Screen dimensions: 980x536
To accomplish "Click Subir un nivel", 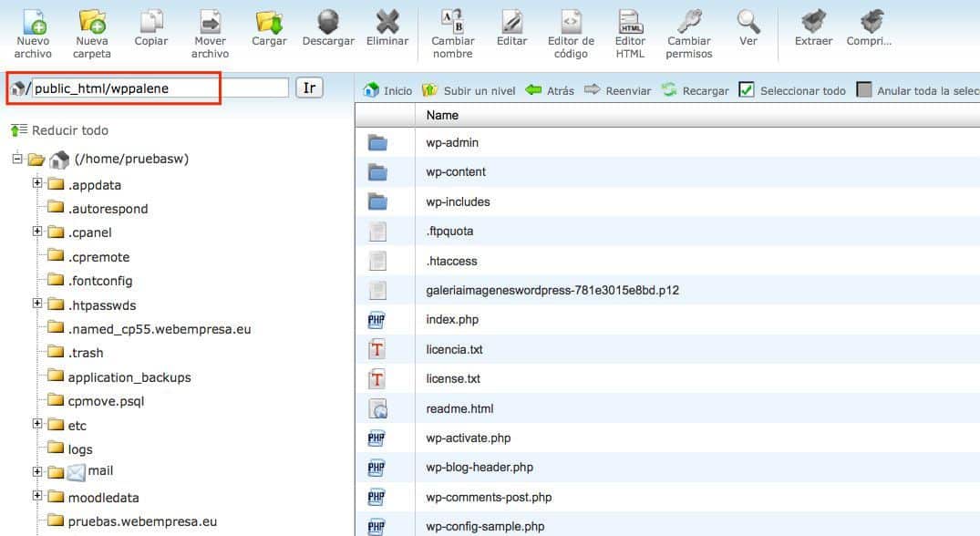I will pyautogui.click(x=469, y=90).
